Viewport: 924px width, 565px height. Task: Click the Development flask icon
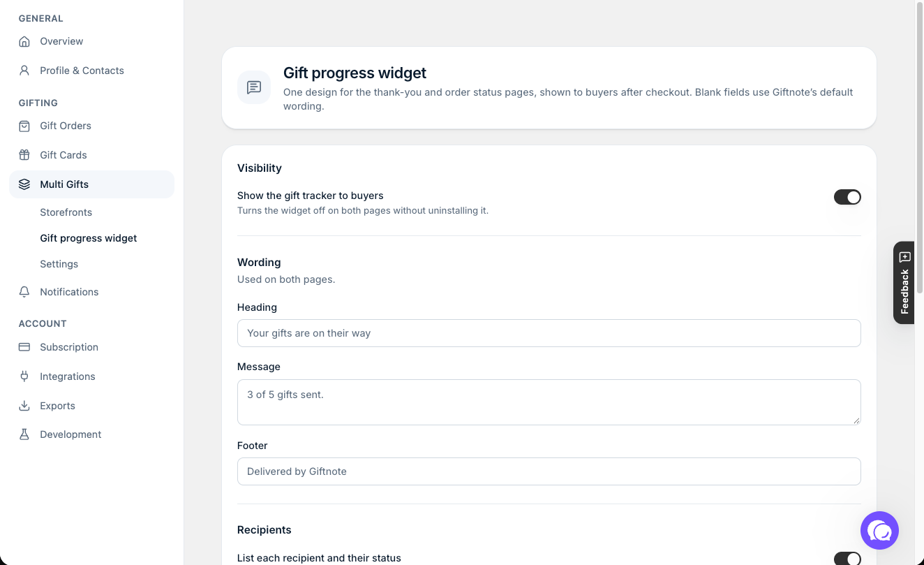pos(24,434)
